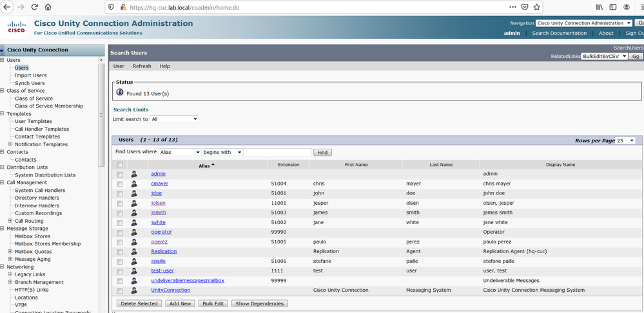
Task: Check the box for jolsen user
Action: click(x=120, y=204)
